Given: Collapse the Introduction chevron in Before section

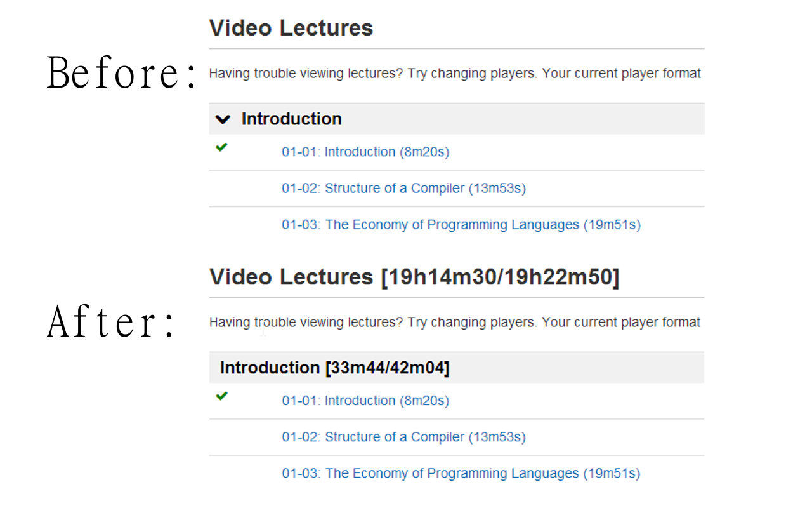Looking at the screenshot, I should click(222, 119).
